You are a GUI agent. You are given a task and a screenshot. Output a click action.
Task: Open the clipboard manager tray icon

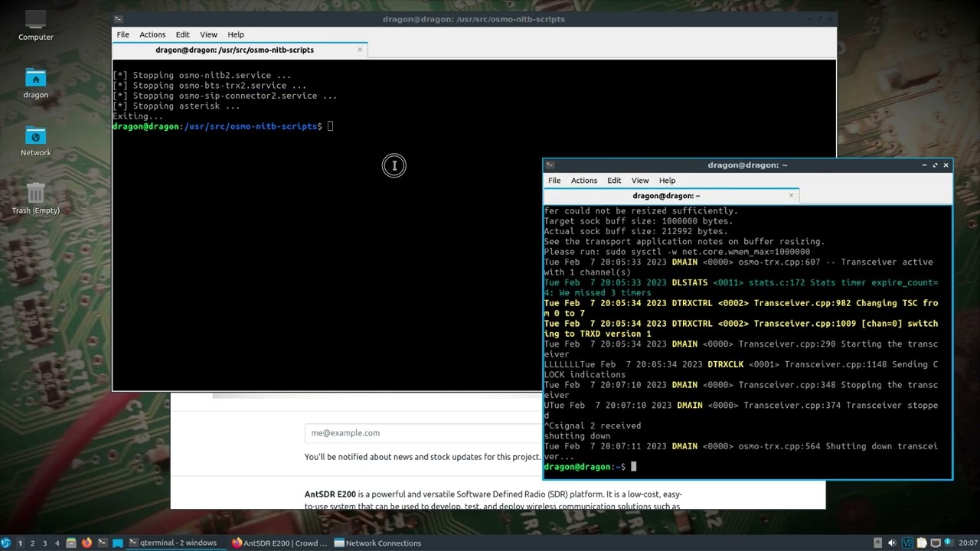pyautogui.click(x=923, y=543)
